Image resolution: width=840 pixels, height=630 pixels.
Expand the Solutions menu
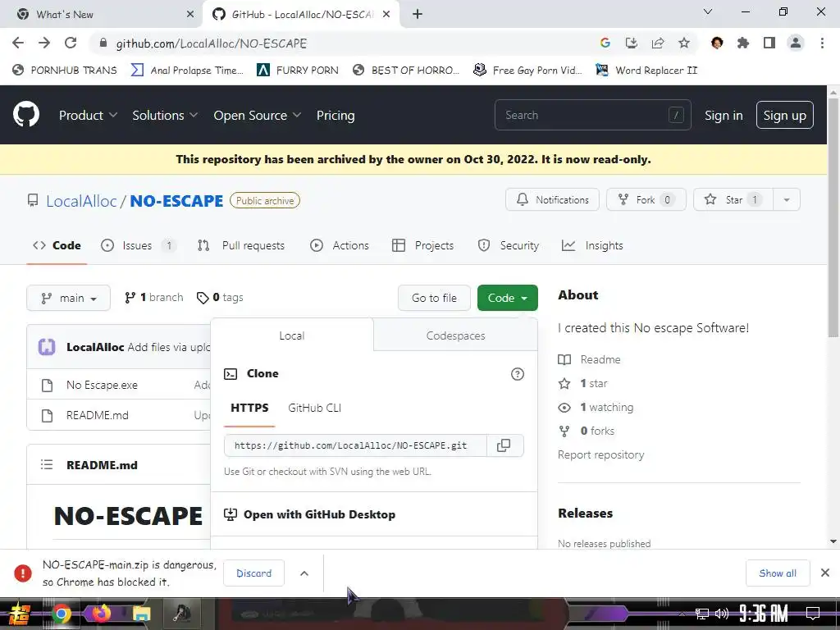click(x=165, y=115)
